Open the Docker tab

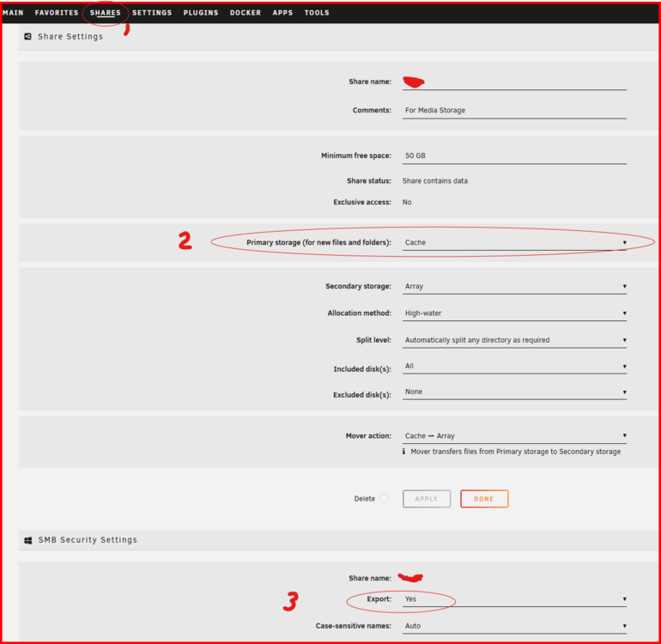click(x=246, y=13)
